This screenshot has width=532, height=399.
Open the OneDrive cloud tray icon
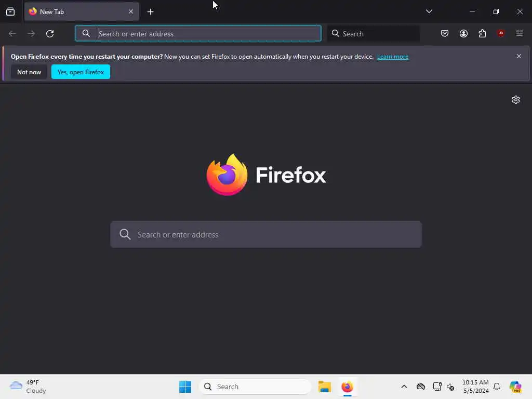(421, 387)
